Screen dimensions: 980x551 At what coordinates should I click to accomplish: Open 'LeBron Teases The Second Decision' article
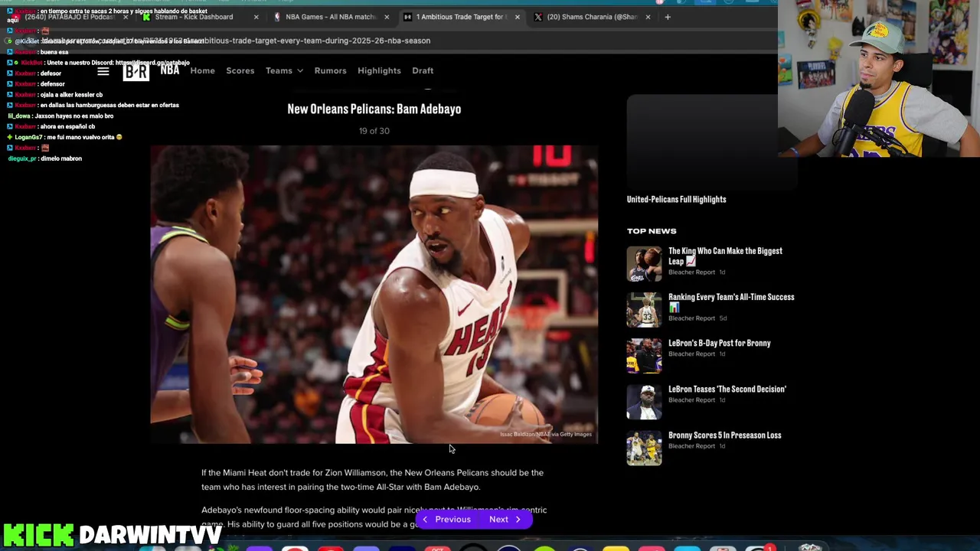[727, 389]
